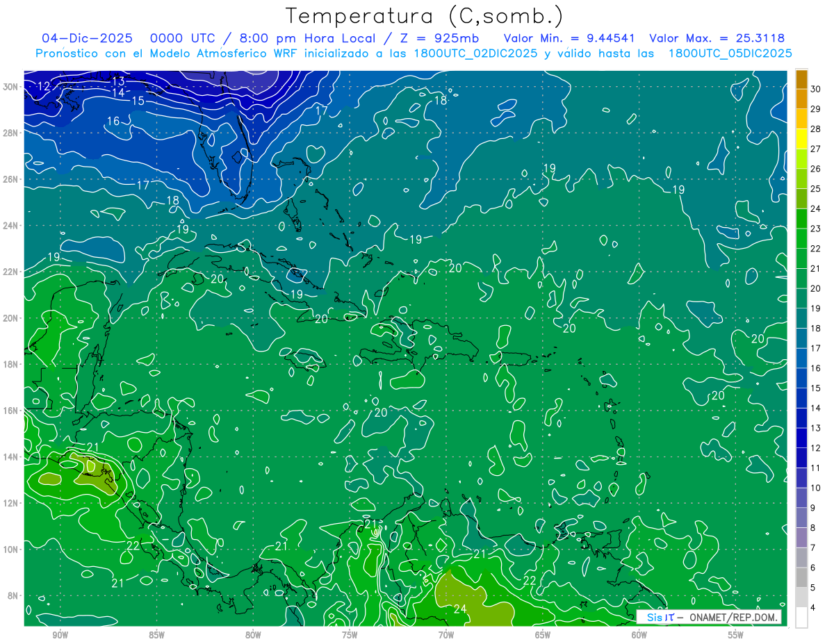Screen dimensions: 834x644
Task: Click the color scale tick label '23'
Action: pyautogui.click(x=816, y=229)
